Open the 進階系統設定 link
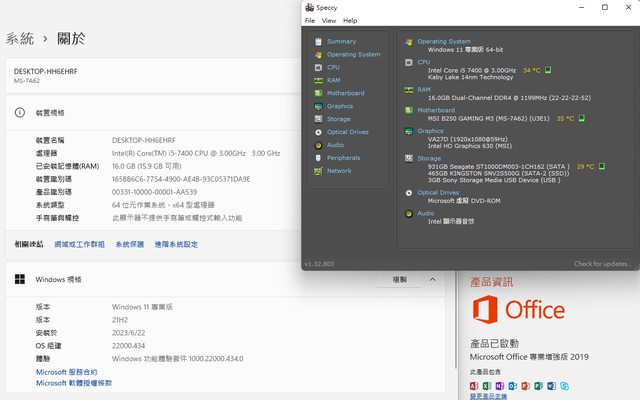 click(x=176, y=244)
